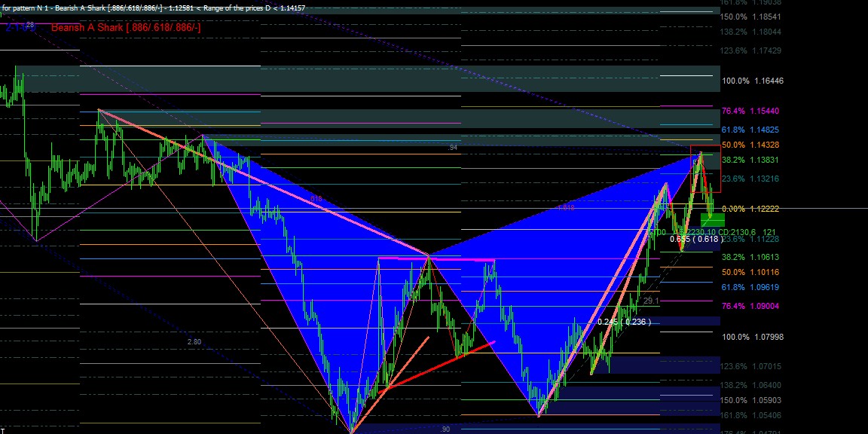The width and height of the screenshot is (868, 434).
Task: Click the ".90" ratio label at the chart bottom
Action: point(445,429)
